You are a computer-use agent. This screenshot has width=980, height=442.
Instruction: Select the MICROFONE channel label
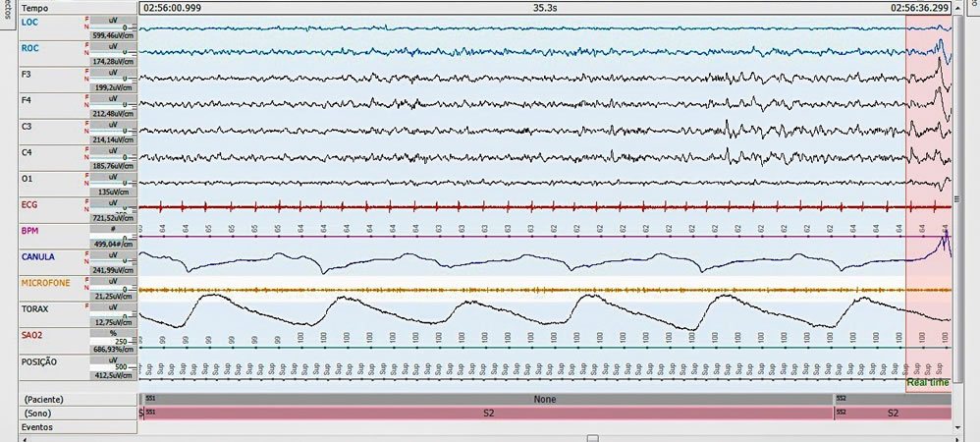pyautogui.click(x=43, y=283)
